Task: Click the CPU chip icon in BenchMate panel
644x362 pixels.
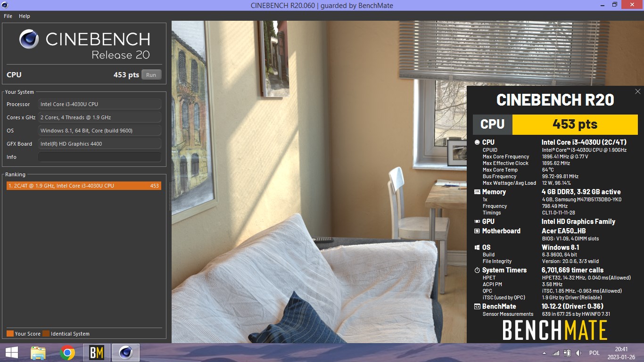Action: coord(477,142)
